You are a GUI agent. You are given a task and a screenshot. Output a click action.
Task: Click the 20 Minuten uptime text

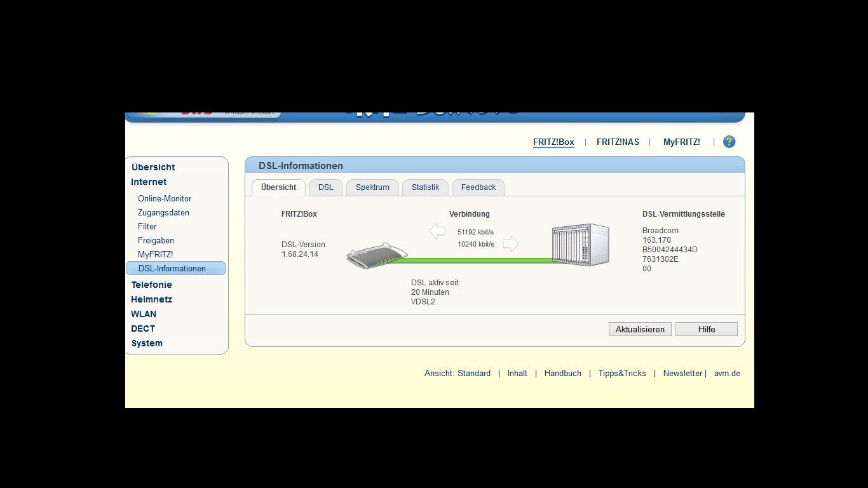coord(430,292)
